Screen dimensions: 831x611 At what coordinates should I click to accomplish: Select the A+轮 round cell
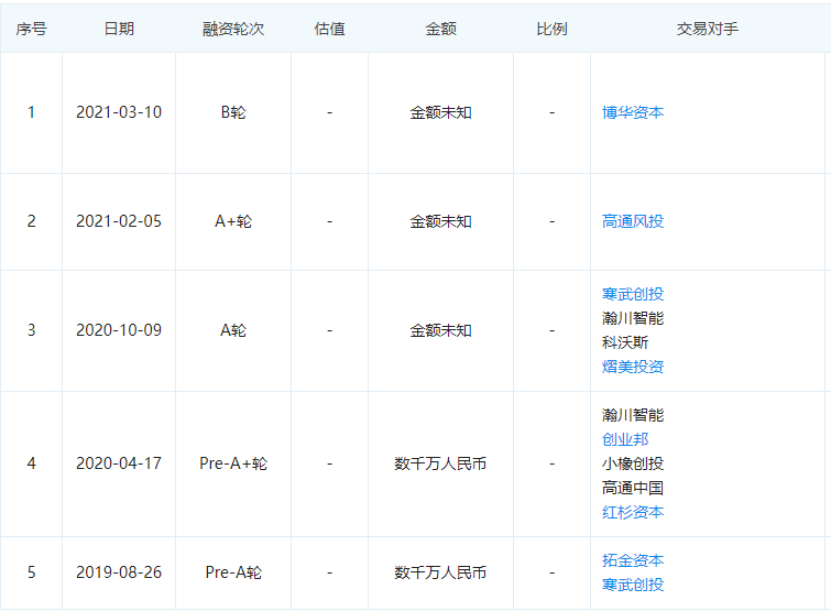(233, 221)
